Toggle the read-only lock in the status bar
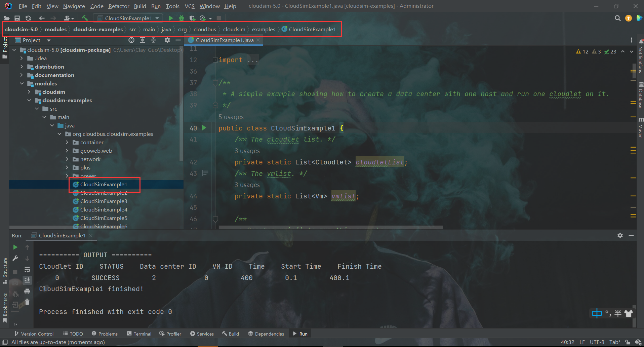644x347 pixels. pos(627,342)
